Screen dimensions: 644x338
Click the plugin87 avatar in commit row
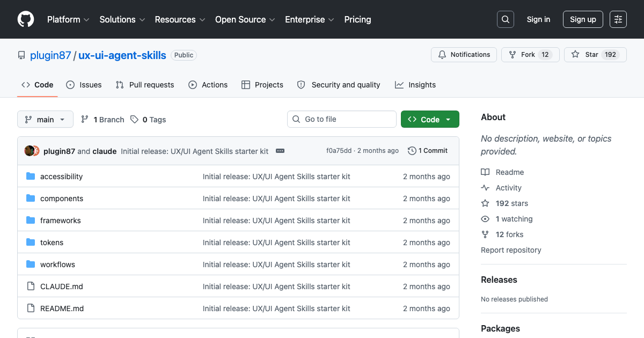click(30, 151)
